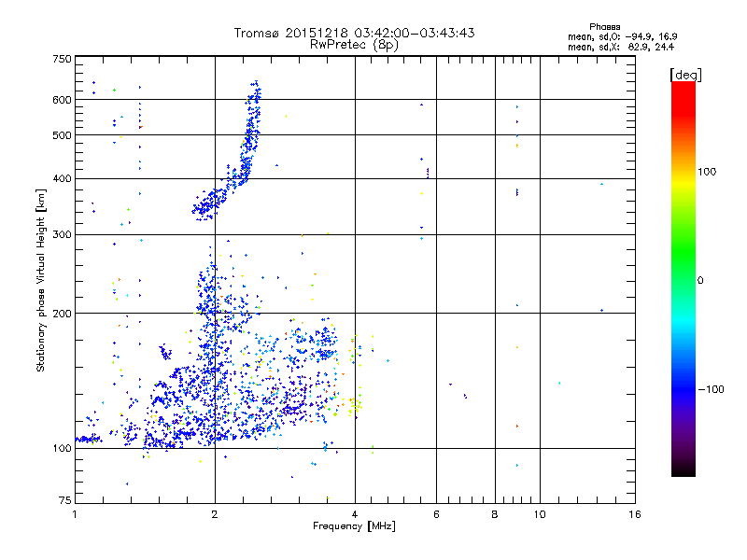This screenshot has height=560, width=747.
Task: Click the "300" height axis tick label
Action: point(62,235)
